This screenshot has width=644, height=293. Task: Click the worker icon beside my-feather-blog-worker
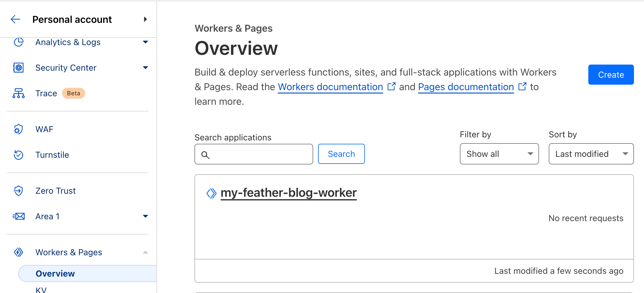[x=211, y=193]
